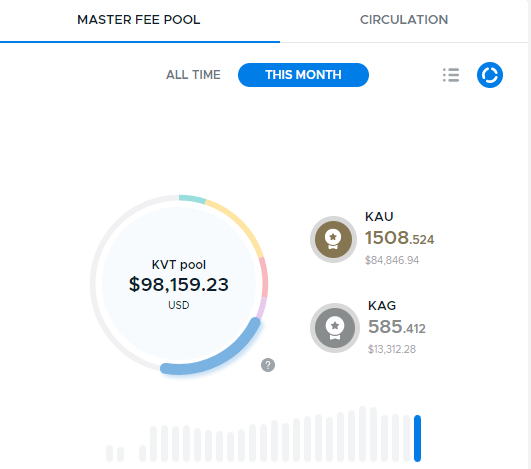Click the lavender segment of the donut chart
The width and height of the screenshot is (531, 469).
[261, 308]
